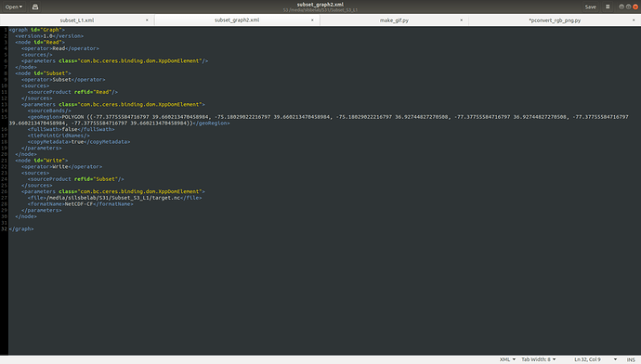This screenshot has width=641, height=364.
Task: Click the sourceBands tag line
Action: pos(49,110)
